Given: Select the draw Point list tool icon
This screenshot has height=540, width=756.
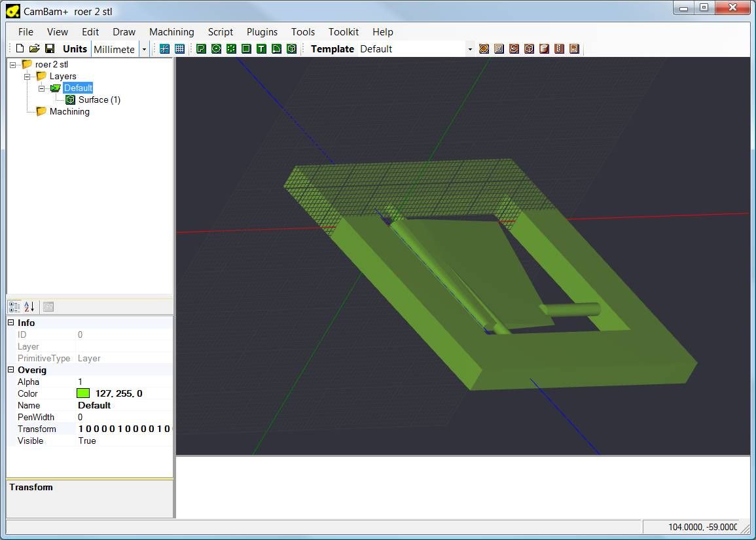Looking at the screenshot, I should (231, 48).
